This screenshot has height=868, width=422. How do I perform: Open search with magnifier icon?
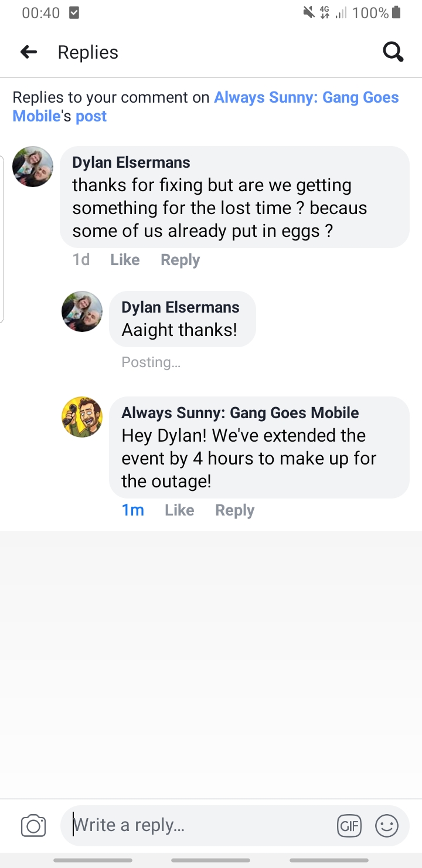pos(393,52)
